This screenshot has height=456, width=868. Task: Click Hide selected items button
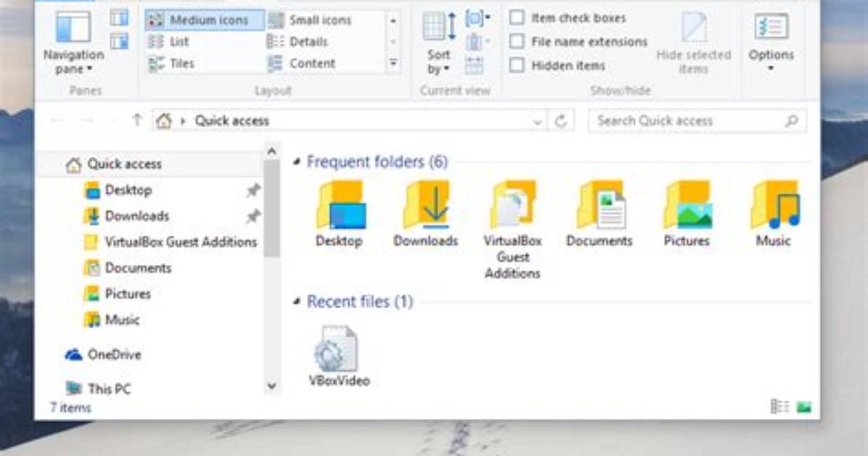(x=693, y=44)
